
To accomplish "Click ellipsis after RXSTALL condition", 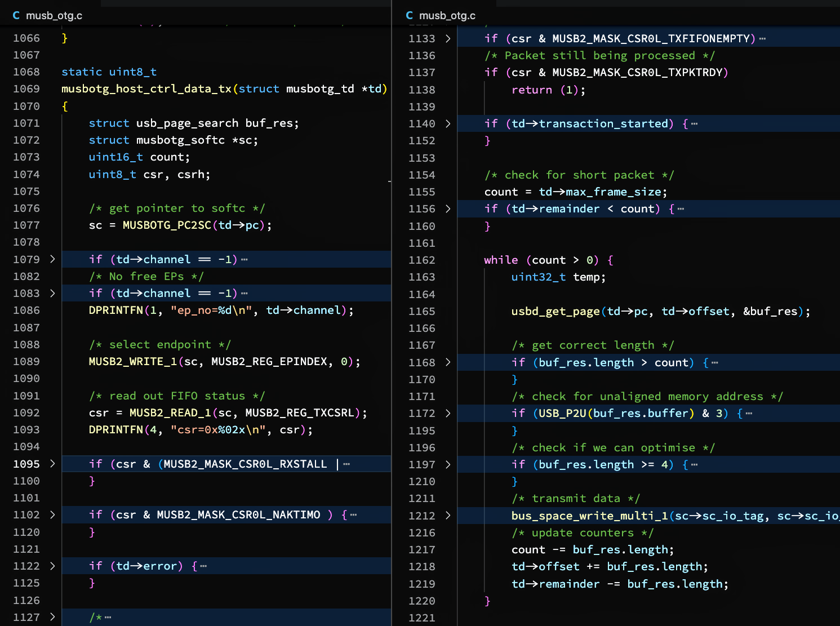I will point(346,464).
